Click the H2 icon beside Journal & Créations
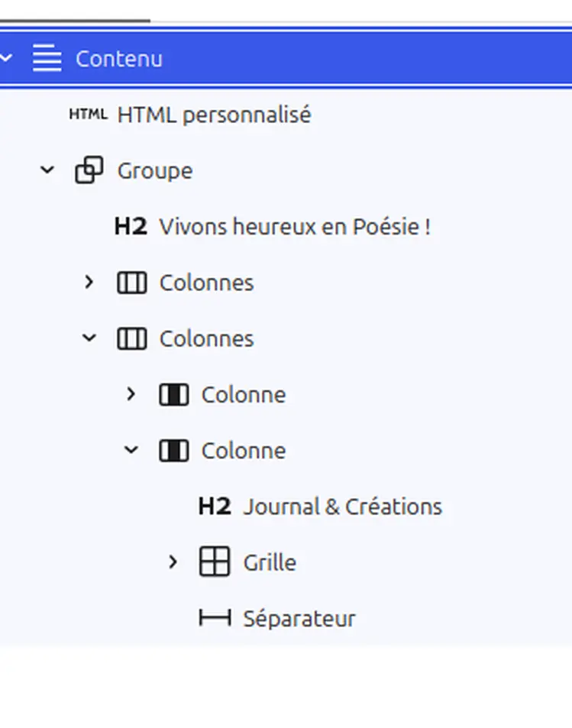572x728 pixels. tap(215, 506)
